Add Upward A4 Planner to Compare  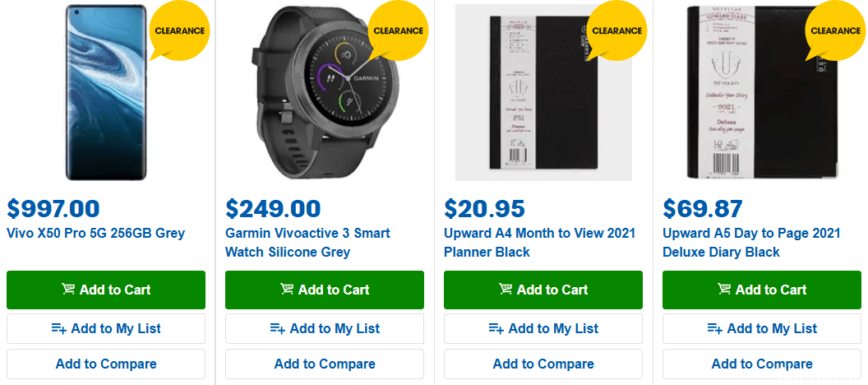(543, 364)
